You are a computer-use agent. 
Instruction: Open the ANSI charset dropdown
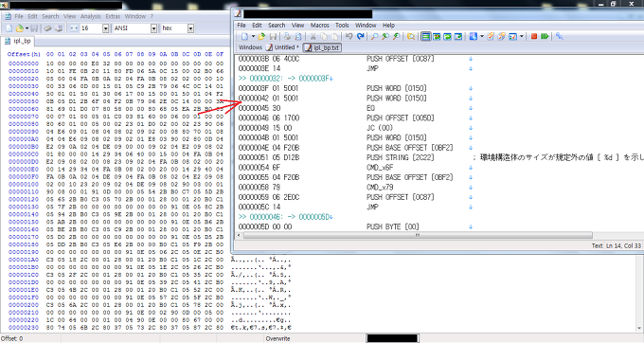pos(153,28)
